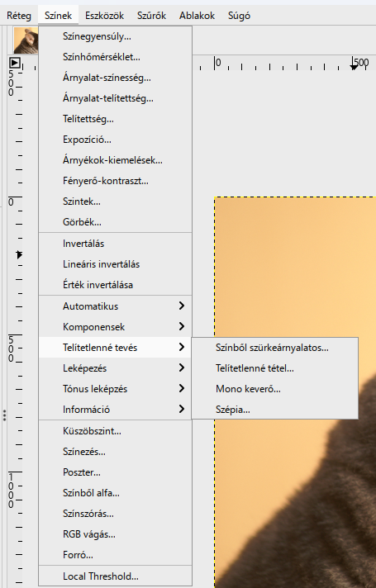
Task: Select Színből alfa... menu item
Action: [115, 493]
